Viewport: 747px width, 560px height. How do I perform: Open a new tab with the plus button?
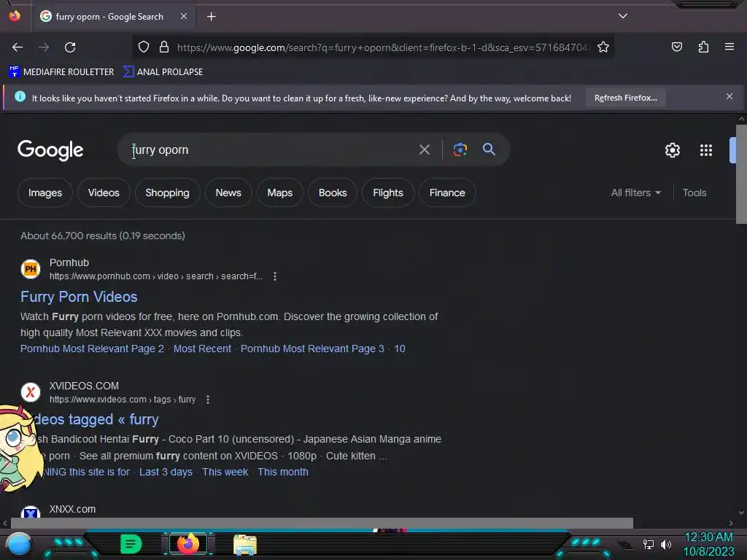(211, 17)
